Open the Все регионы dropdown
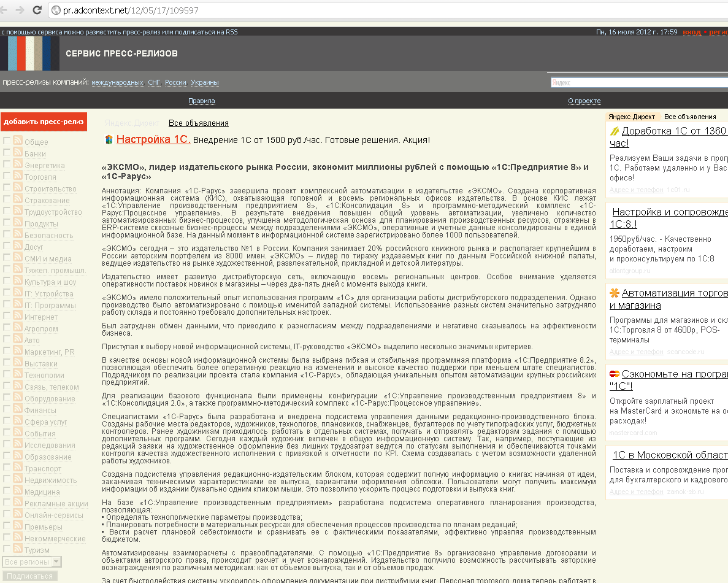The width and height of the screenshot is (728, 583). (x=31, y=562)
